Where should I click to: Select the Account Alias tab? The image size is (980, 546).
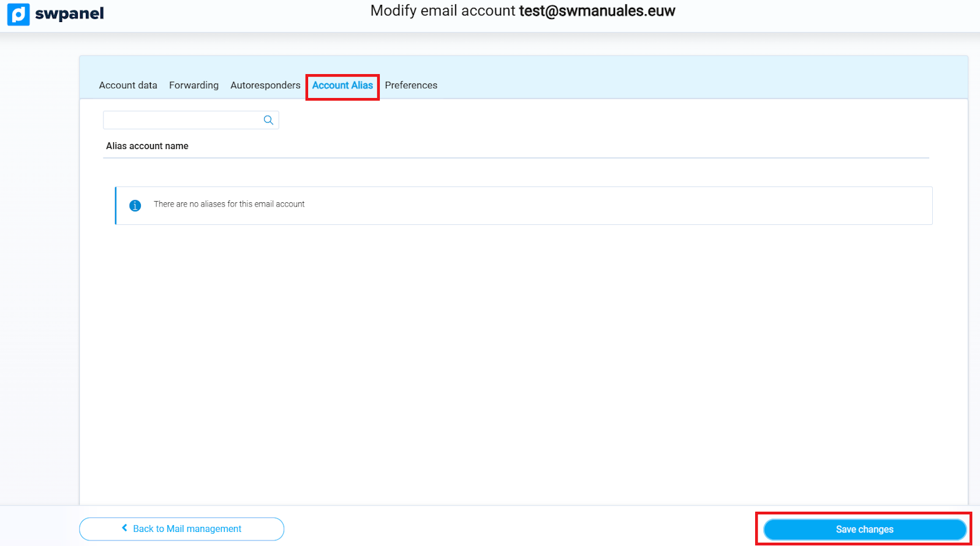[342, 85]
